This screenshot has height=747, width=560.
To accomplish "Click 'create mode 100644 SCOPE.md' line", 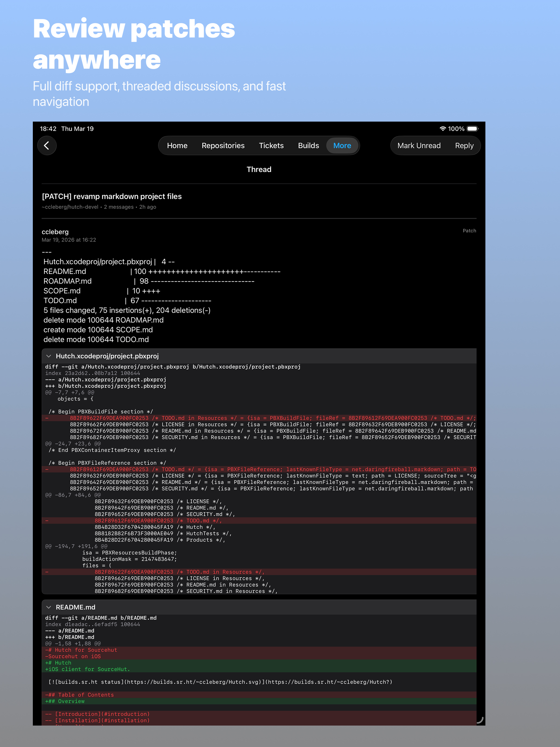I will [x=98, y=330].
